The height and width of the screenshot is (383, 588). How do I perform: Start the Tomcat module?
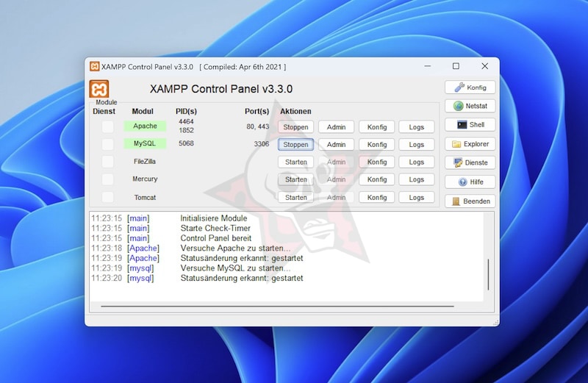pyautogui.click(x=295, y=197)
